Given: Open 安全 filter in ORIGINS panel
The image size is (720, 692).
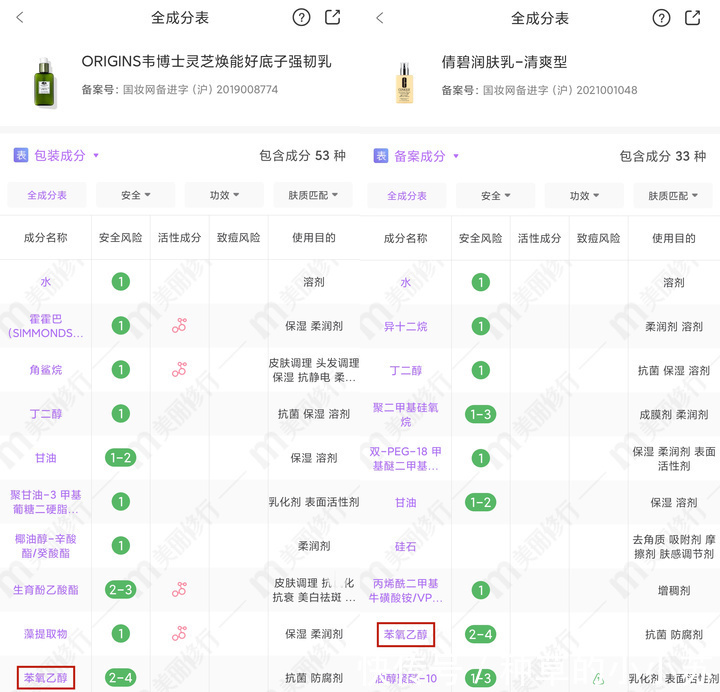Looking at the screenshot, I should 135,195.
